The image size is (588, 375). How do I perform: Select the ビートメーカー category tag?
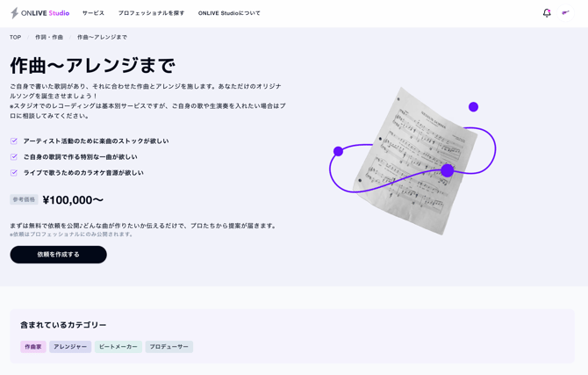point(118,347)
